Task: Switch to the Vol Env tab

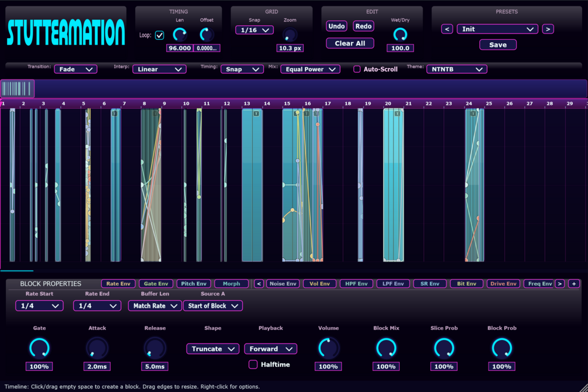Action: (x=319, y=284)
